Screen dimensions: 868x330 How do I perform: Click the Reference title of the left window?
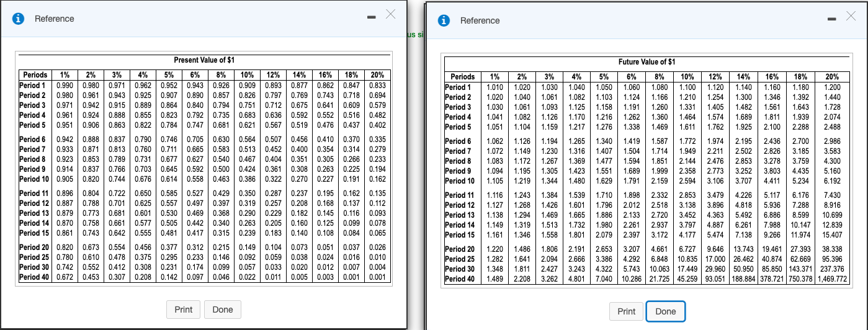point(55,19)
